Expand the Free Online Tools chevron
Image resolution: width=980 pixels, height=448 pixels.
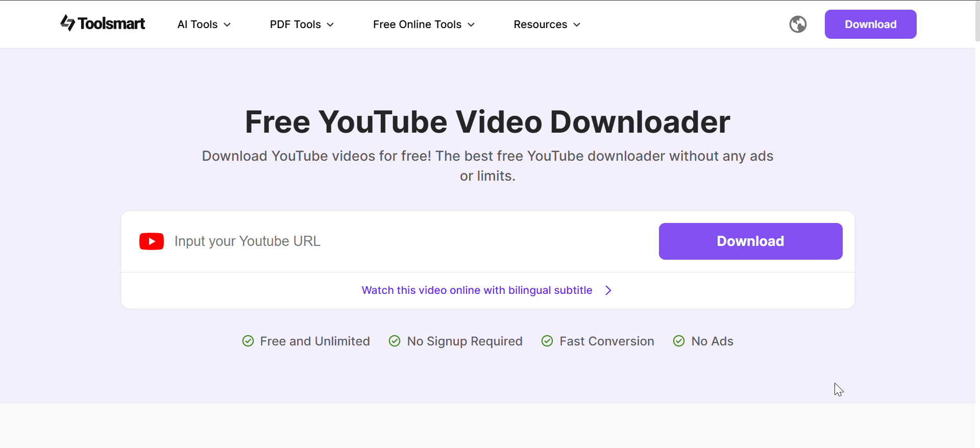point(471,24)
